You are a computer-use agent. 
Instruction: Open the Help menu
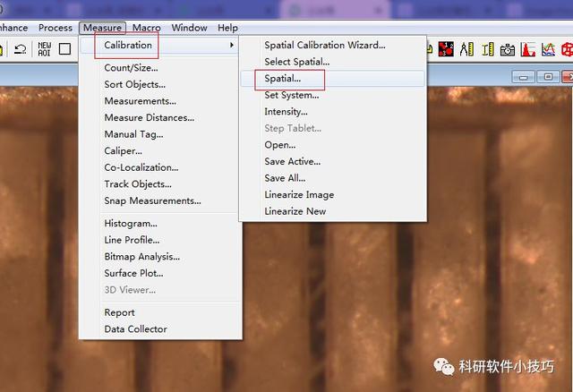pos(227,28)
